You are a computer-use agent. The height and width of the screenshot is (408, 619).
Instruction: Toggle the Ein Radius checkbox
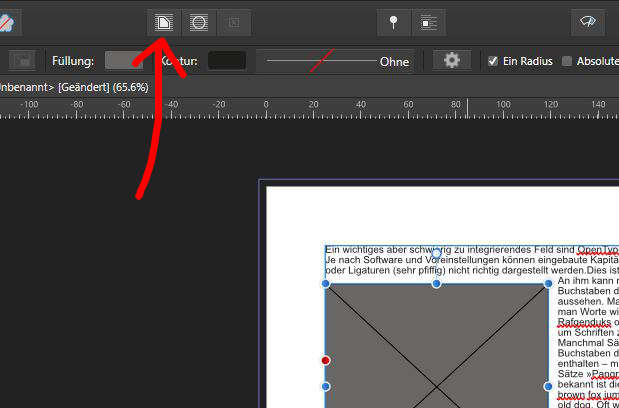click(x=493, y=61)
